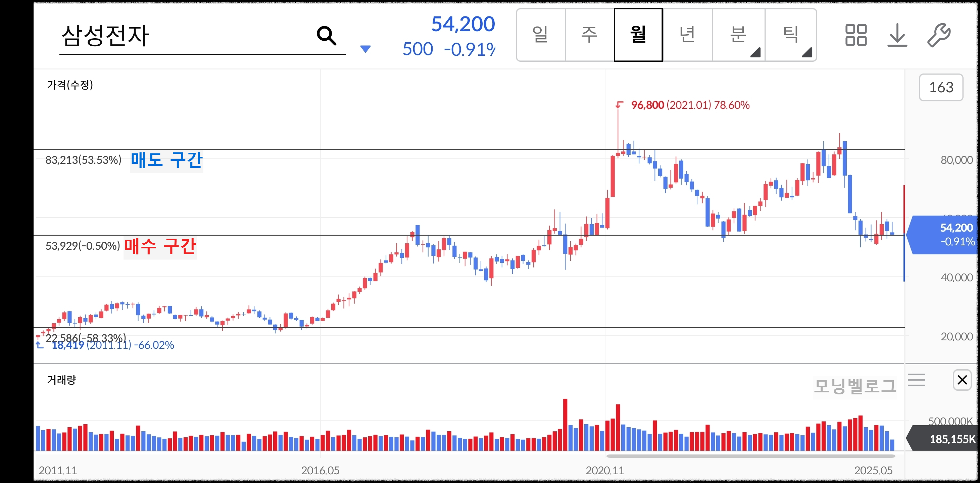This screenshot has width=980, height=483.
Task: Click the download arrow icon
Action: pos(897,35)
